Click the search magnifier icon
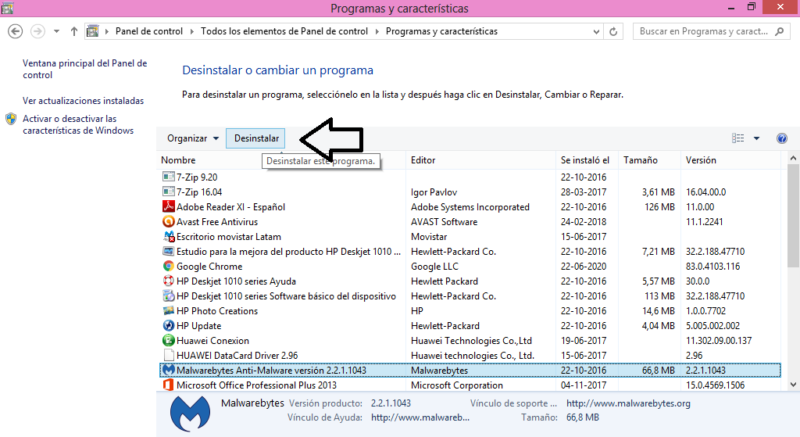This screenshot has width=800, height=437. [x=779, y=32]
